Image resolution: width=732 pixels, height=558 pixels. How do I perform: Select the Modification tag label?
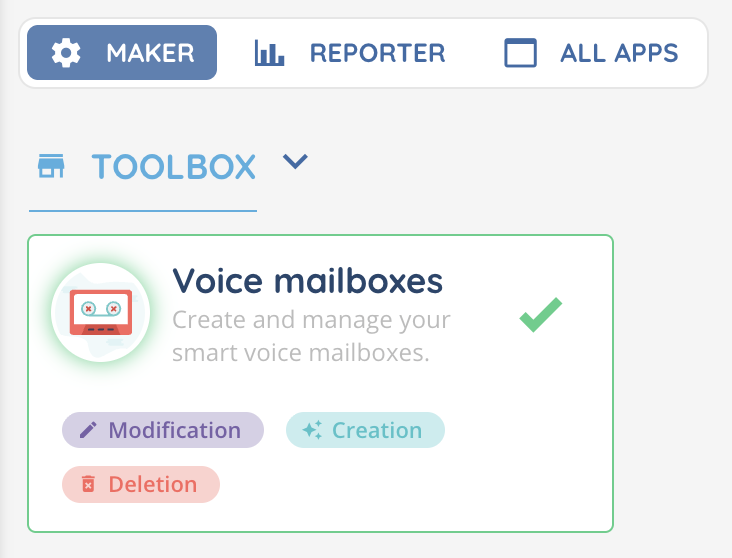pyautogui.click(x=174, y=430)
